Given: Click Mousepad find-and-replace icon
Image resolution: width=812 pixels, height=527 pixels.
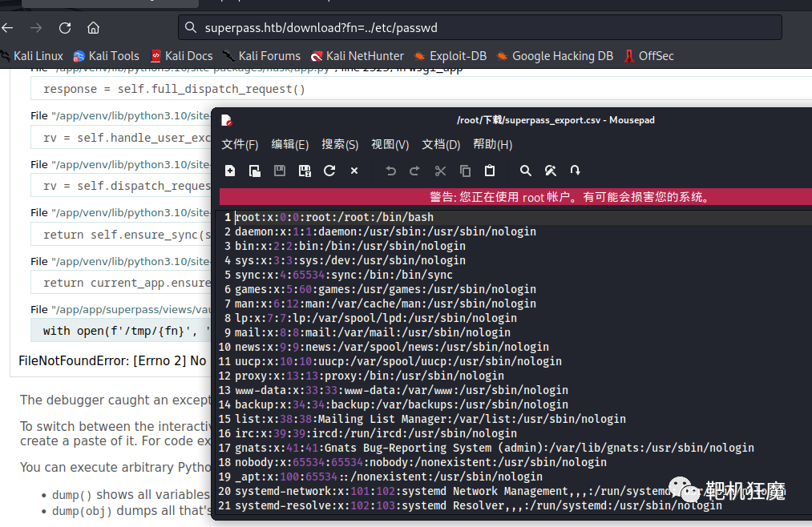Looking at the screenshot, I should point(551,171).
